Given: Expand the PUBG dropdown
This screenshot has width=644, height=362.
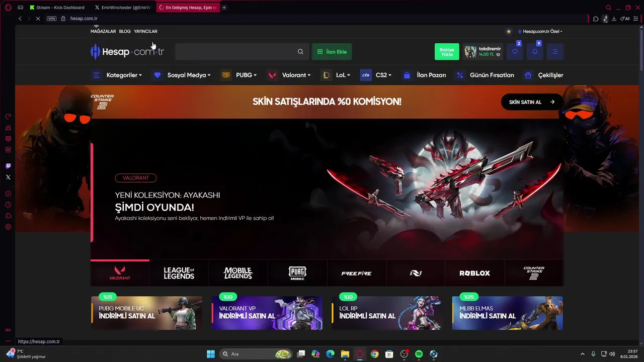Looking at the screenshot, I should pyautogui.click(x=239, y=75).
